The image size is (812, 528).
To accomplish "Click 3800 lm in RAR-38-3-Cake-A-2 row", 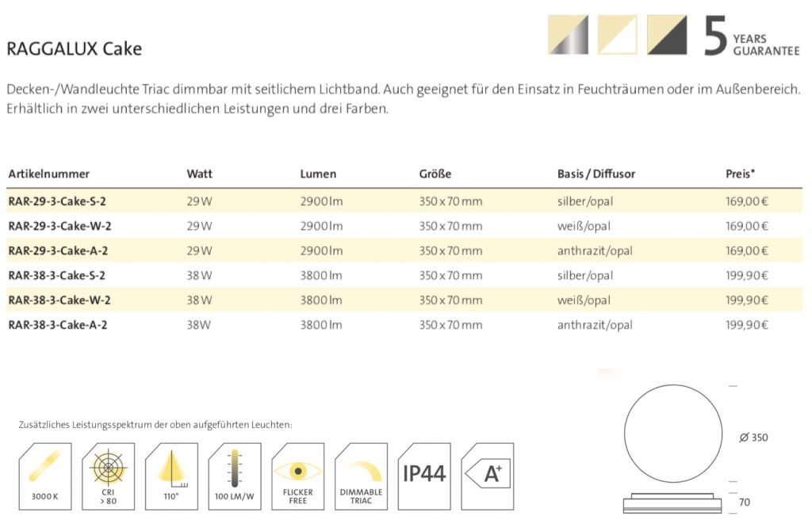I will click(x=321, y=325).
